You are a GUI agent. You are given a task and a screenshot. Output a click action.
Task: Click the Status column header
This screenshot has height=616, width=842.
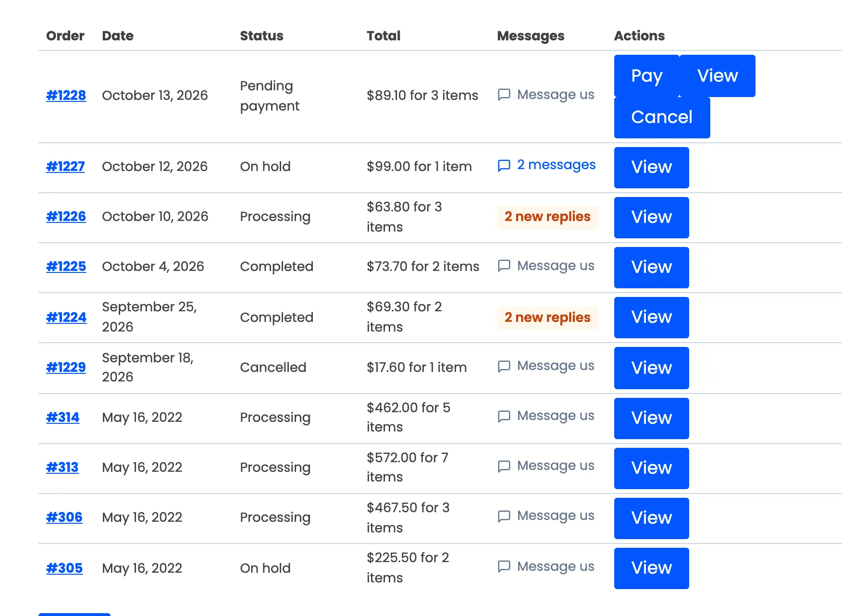(x=261, y=36)
